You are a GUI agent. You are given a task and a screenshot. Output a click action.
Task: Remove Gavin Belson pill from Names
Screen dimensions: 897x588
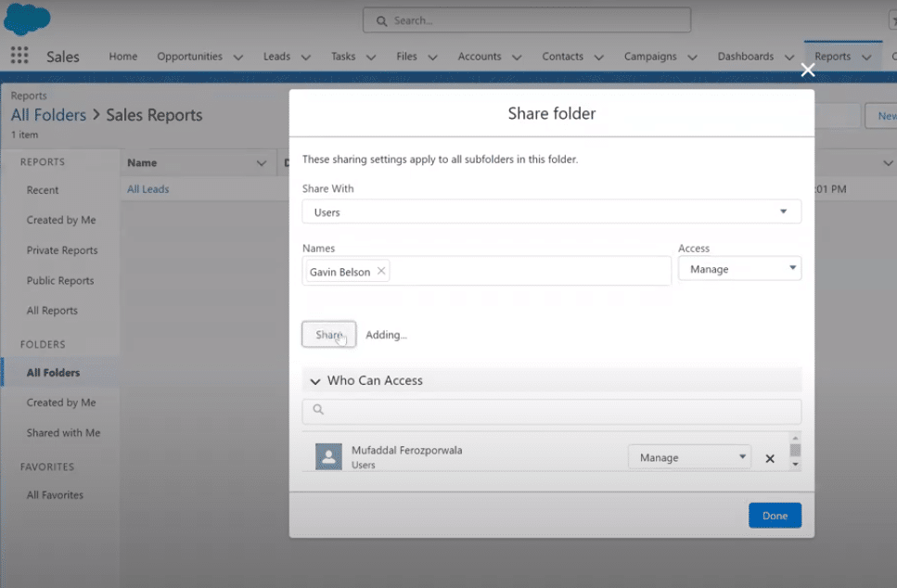[381, 271]
